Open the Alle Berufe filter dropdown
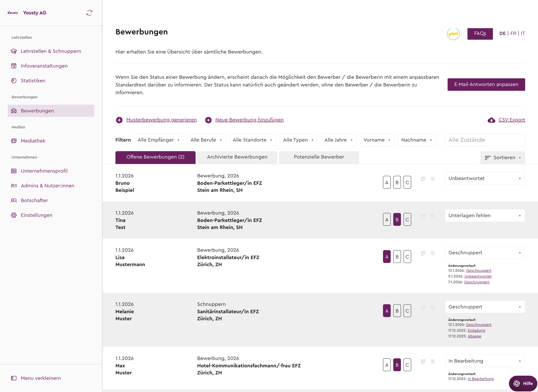Screen dimensions: 538x392 tap(206, 140)
